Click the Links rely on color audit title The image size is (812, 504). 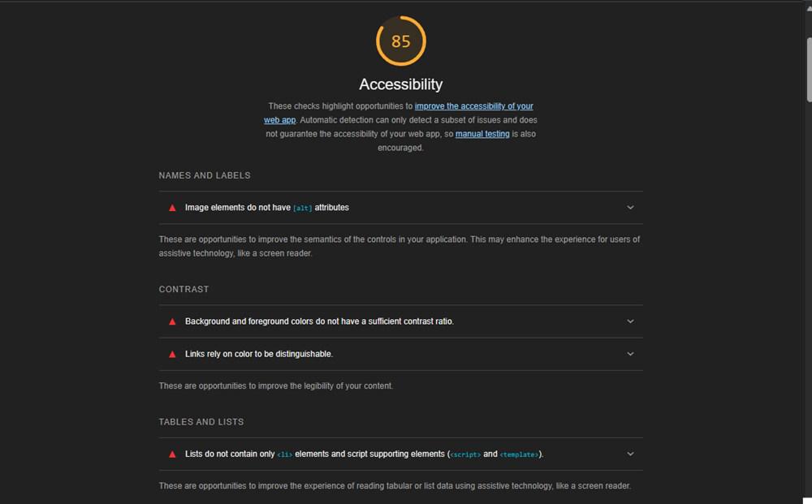[x=258, y=354]
